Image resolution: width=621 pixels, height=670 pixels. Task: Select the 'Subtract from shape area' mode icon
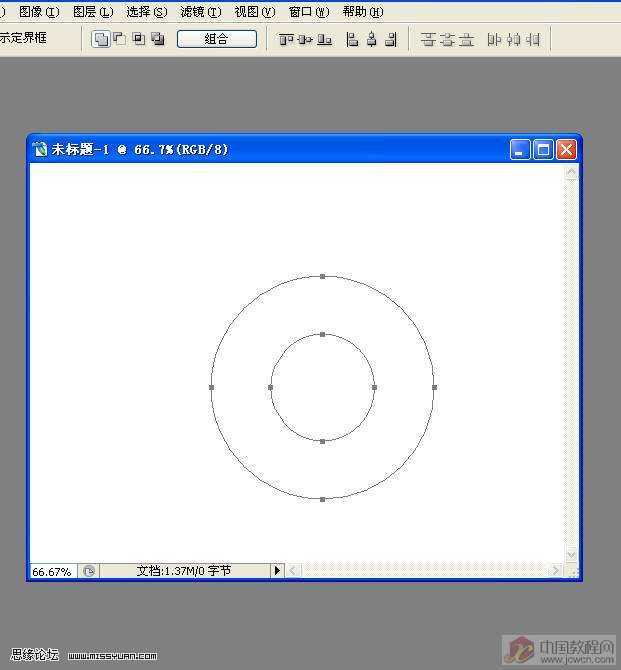tap(119, 39)
